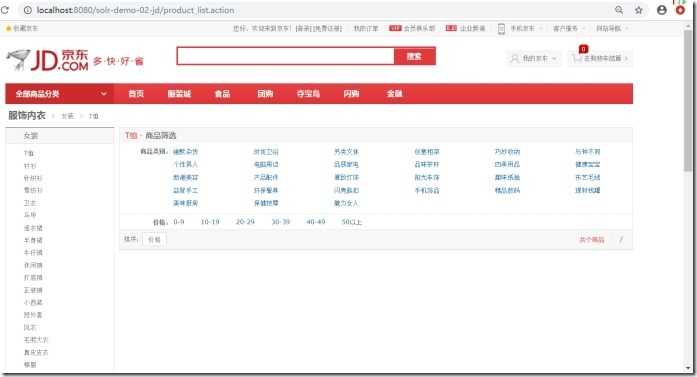Bookmark this page with the star icon
Screen dimensions: 697x377
pos(639,10)
